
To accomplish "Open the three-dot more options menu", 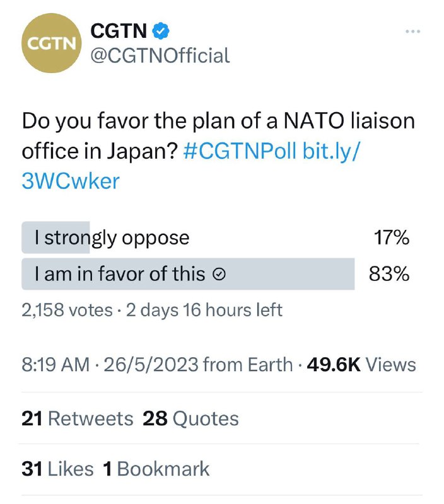I will coord(412,31).
